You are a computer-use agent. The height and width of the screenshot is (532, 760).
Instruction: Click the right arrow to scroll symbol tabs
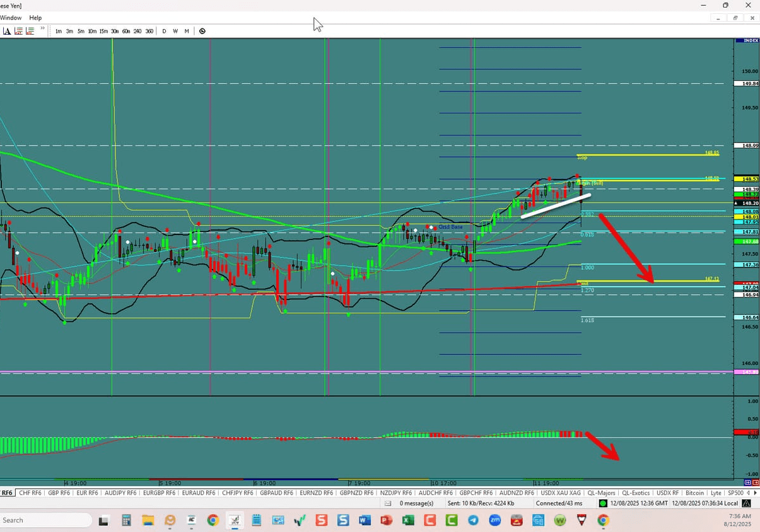click(755, 492)
